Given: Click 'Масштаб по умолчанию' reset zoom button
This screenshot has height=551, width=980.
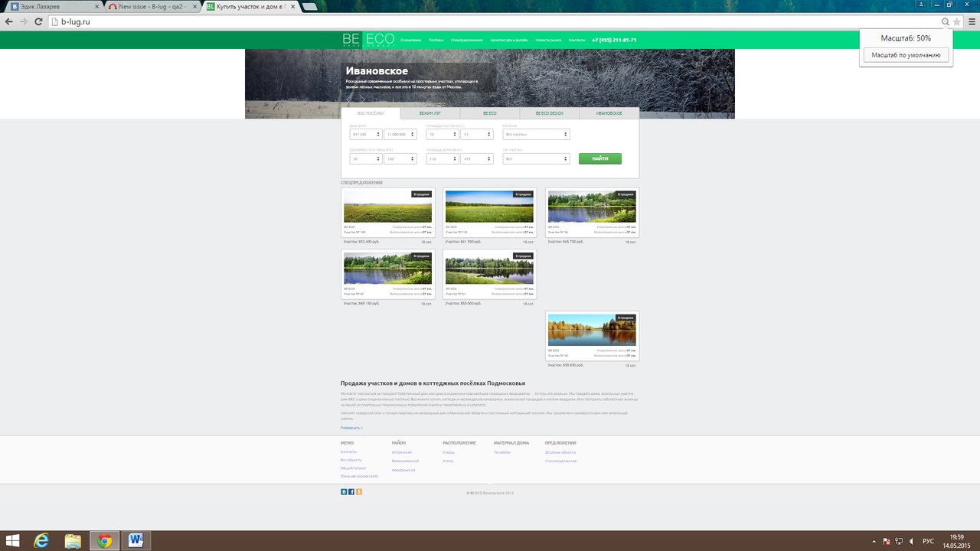Looking at the screenshot, I should tap(906, 55).
